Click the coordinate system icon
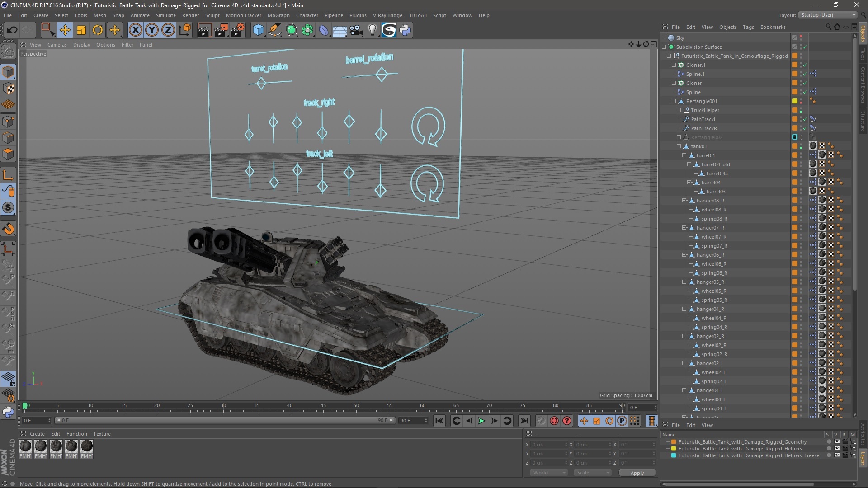The width and height of the screenshot is (868, 488). (185, 30)
